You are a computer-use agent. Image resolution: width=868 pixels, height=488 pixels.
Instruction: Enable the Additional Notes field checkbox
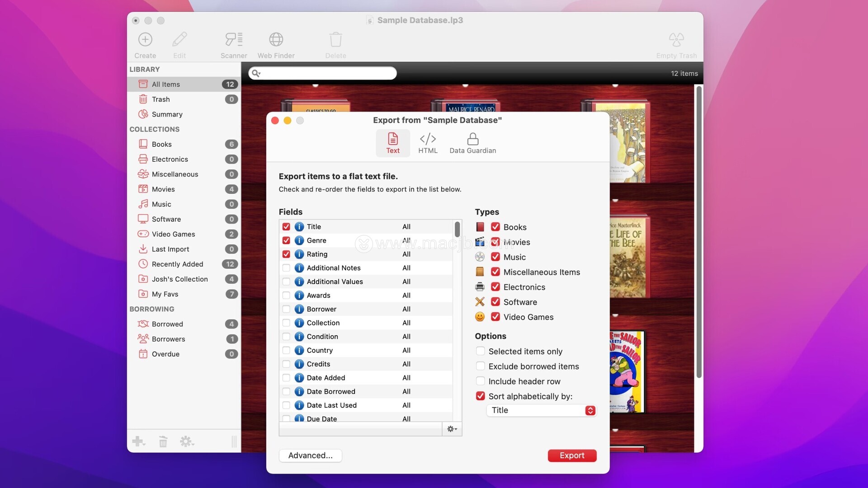pos(286,268)
